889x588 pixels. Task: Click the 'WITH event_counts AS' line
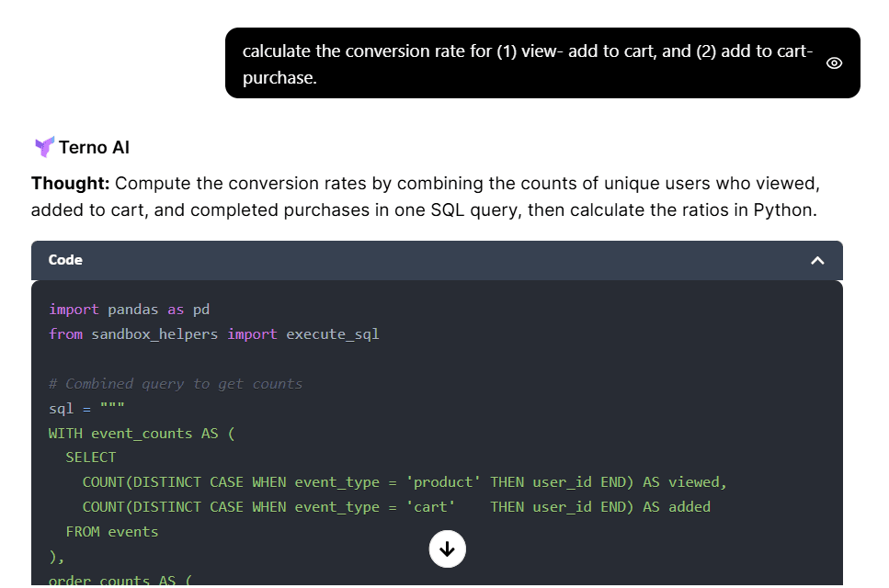click(x=142, y=433)
